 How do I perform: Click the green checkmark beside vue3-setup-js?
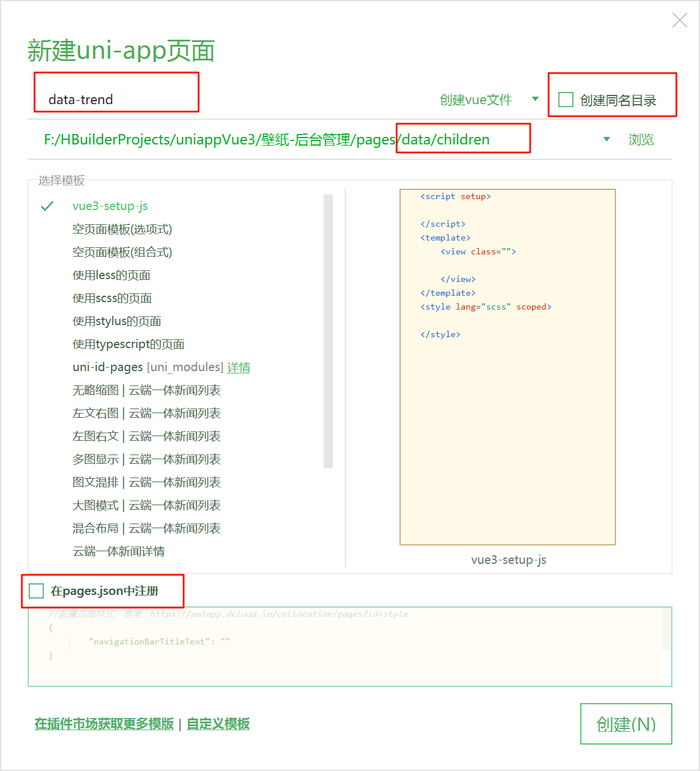click(47, 206)
